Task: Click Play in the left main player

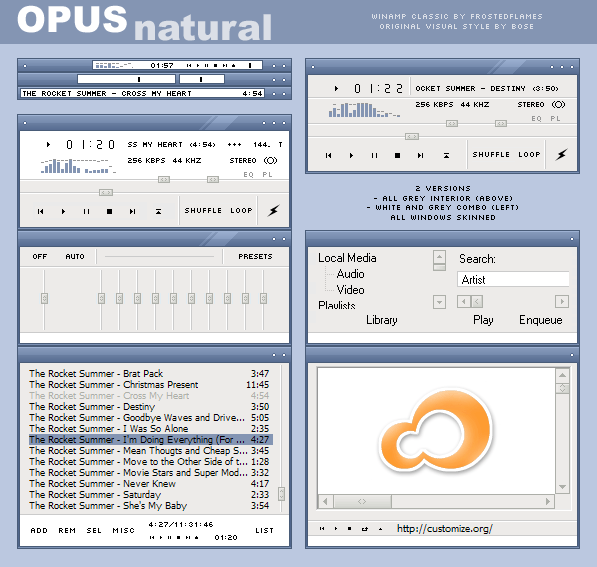Action: (63, 211)
